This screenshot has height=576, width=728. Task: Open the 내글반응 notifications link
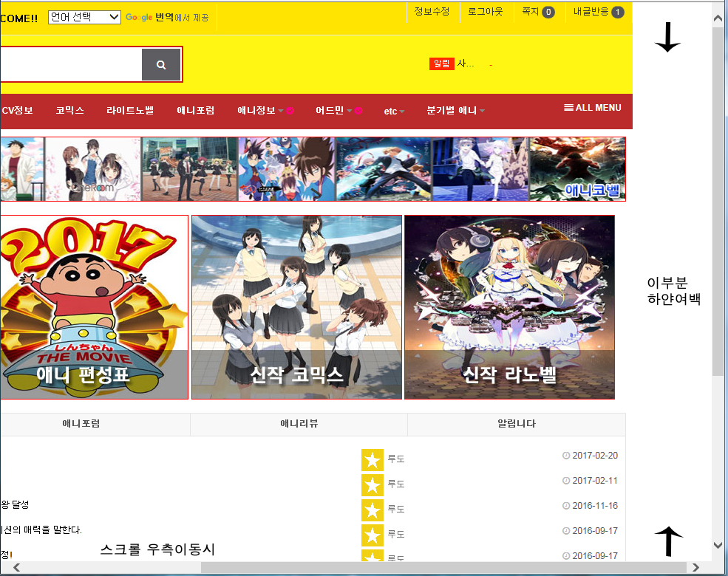tap(599, 12)
